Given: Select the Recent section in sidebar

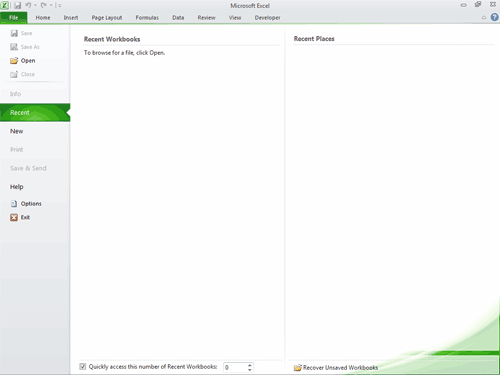Looking at the screenshot, I should pos(35,113).
